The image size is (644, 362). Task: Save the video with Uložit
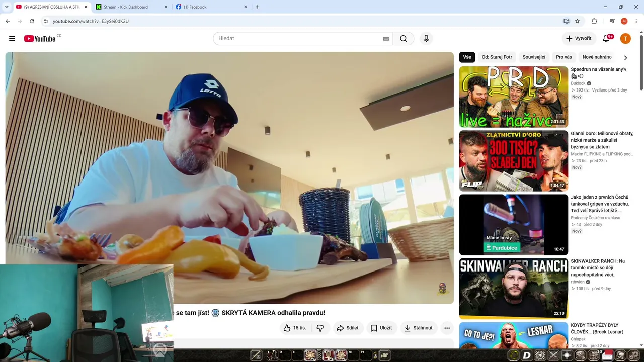[381, 328]
